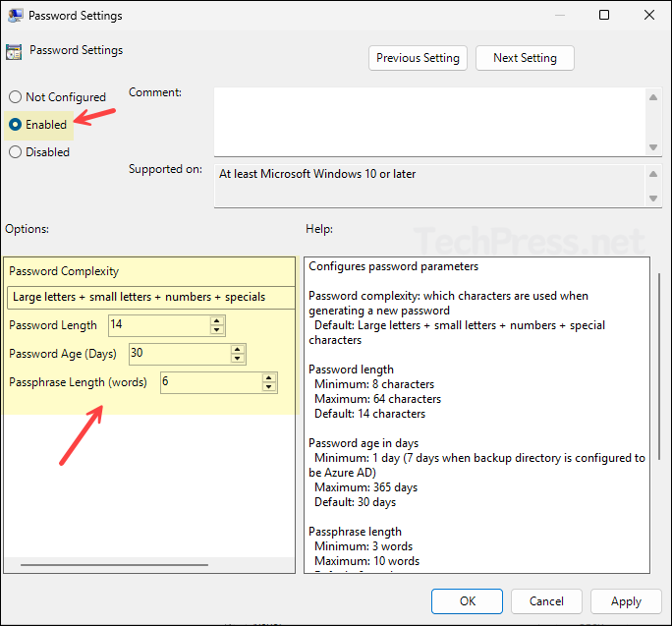Go to Next Setting

525,58
